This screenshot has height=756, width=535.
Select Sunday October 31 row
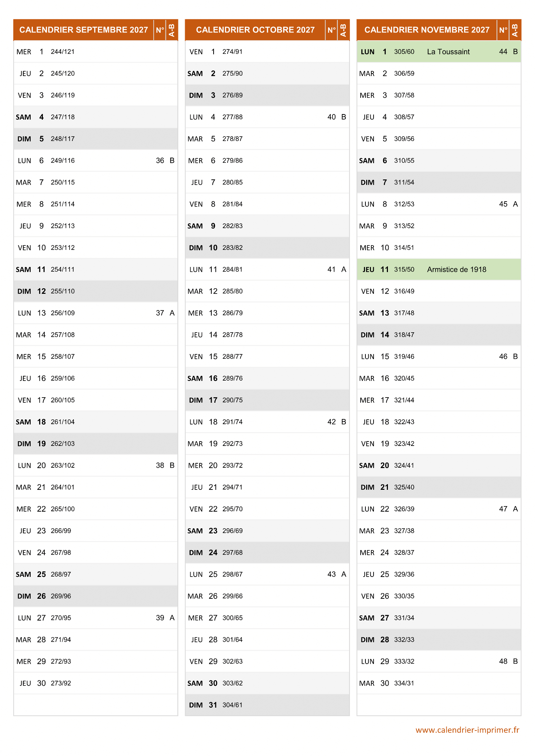coord(267,705)
